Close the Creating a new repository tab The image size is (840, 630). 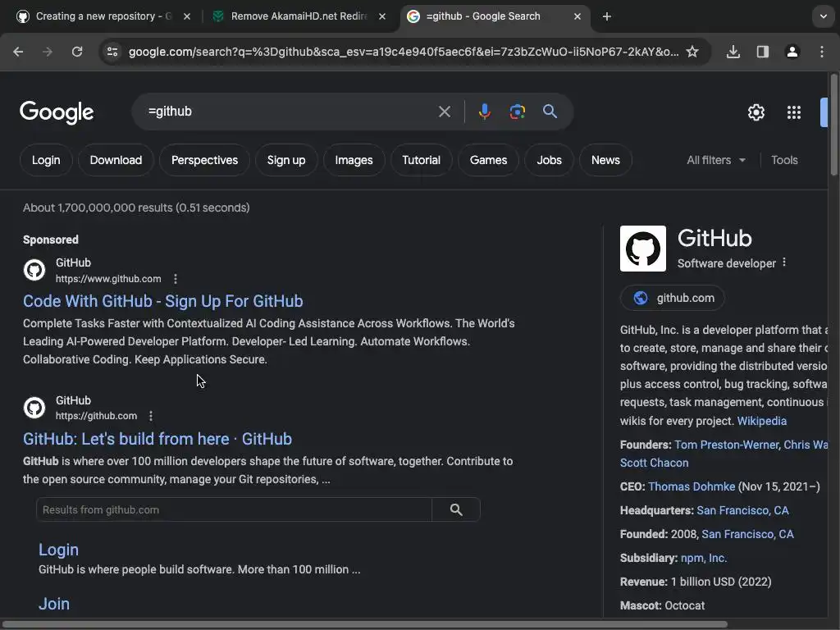187,16
